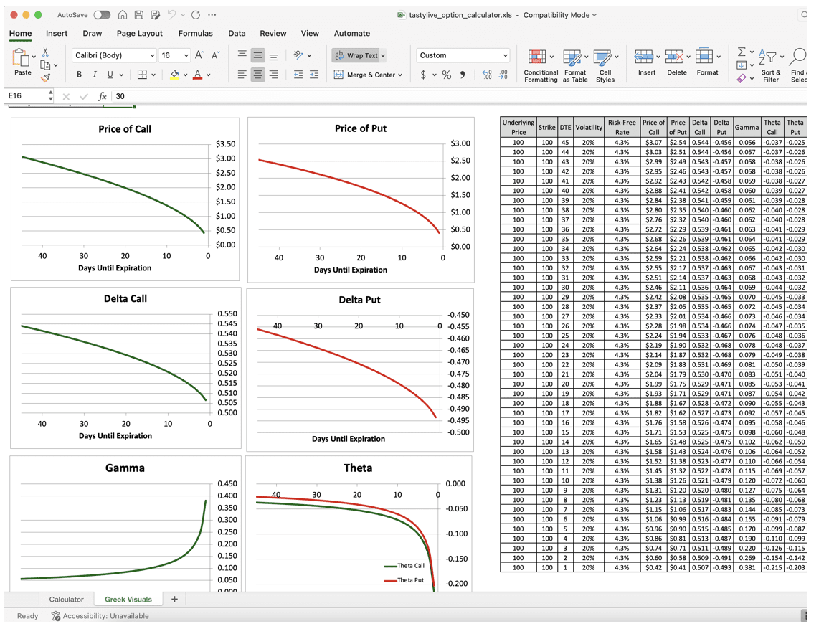Click the Percent Style icon
Image resolution: width=829 pixels, height=644 pixels.
click(447, 75)
